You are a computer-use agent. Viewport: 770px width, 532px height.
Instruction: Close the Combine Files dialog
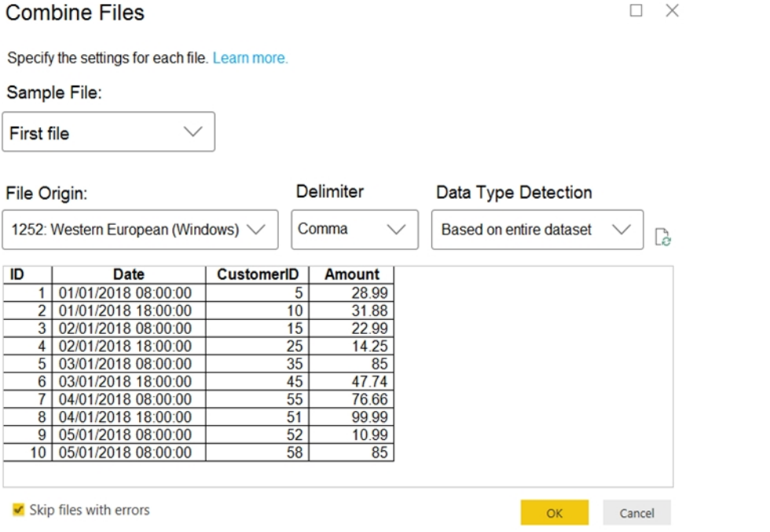click(x=673, y=10)
